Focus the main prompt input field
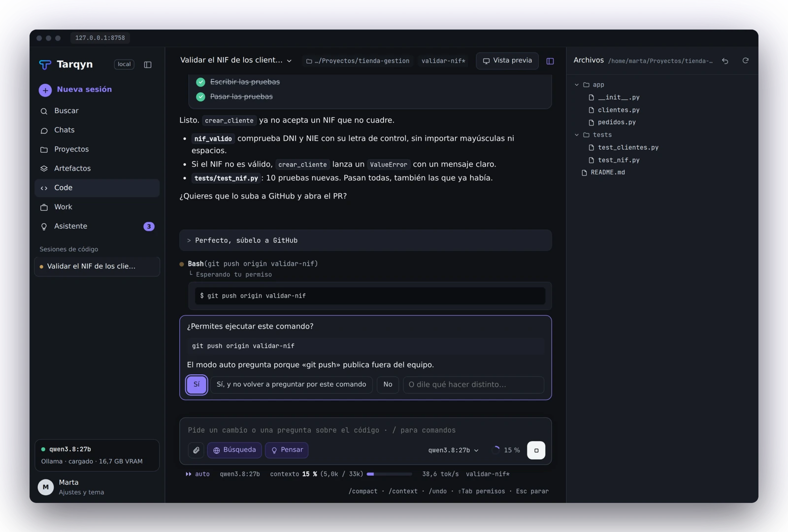Viewport: 788px width, 532px height. [x=365, y=430]
